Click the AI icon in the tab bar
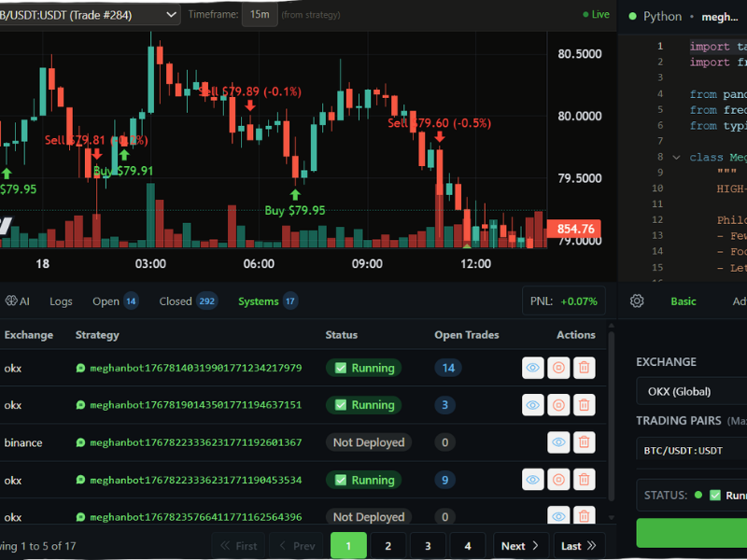 [17, 301]
